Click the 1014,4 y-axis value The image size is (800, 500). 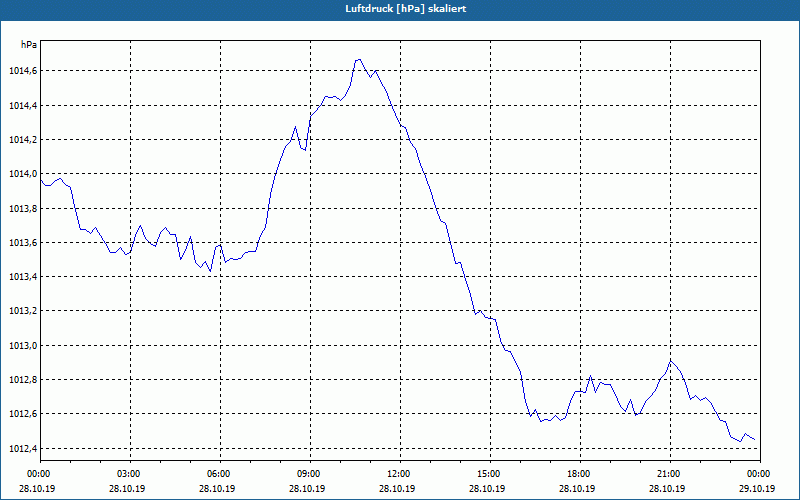pyautogui.click(x=23, y=106)
